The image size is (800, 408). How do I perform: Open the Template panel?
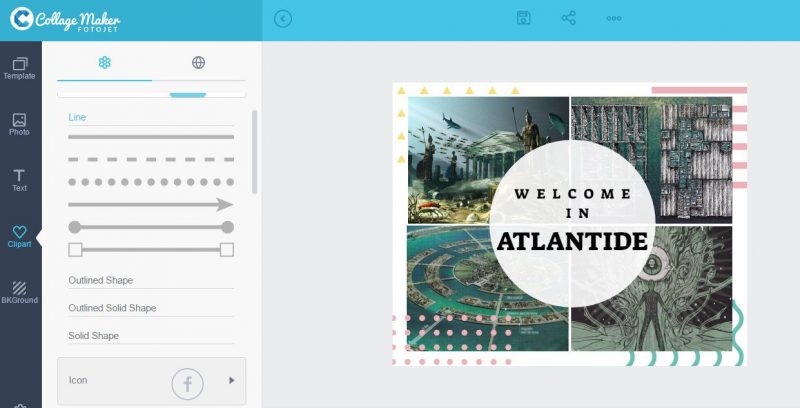[x=19, y=69]
